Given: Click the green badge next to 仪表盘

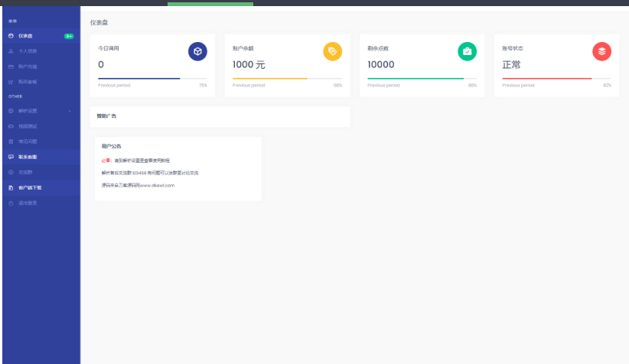Looking at the screenshot, I should point(69,36).
